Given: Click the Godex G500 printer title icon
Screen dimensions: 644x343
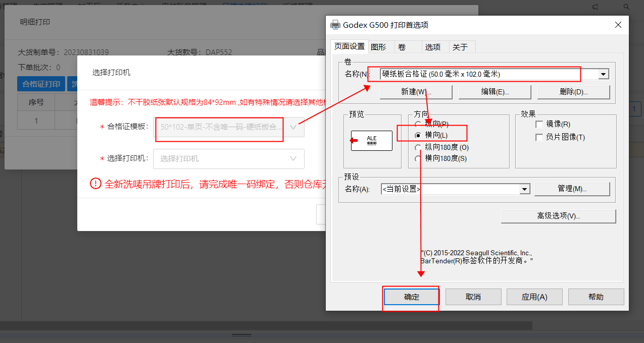Looking at the screenshot, I should pos(335,25).
